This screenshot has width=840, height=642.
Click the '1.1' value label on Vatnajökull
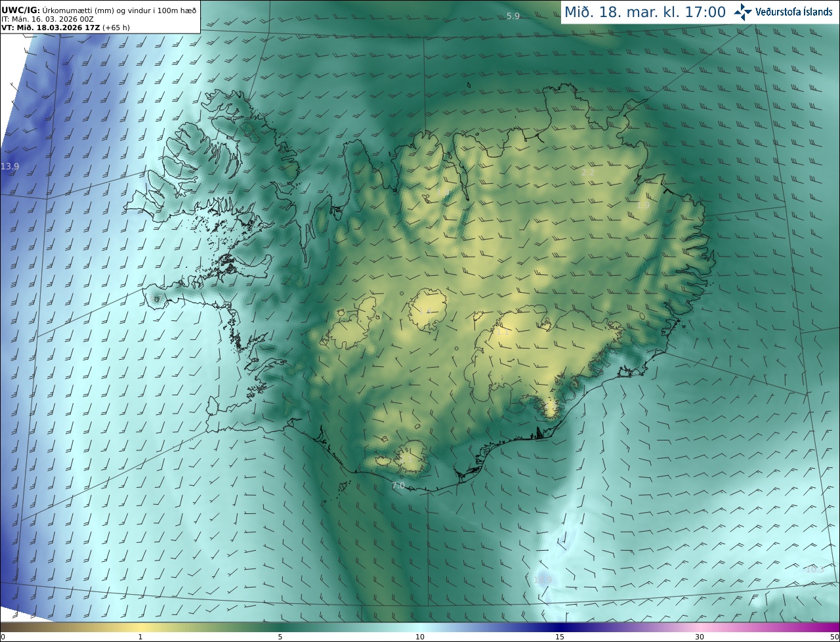click(x=502, y=332)
